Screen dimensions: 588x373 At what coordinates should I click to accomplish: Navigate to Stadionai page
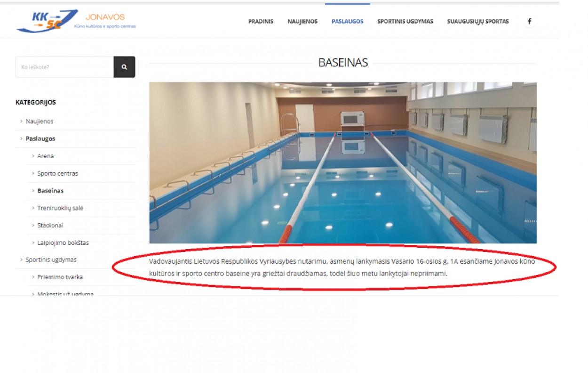point(50,225)
